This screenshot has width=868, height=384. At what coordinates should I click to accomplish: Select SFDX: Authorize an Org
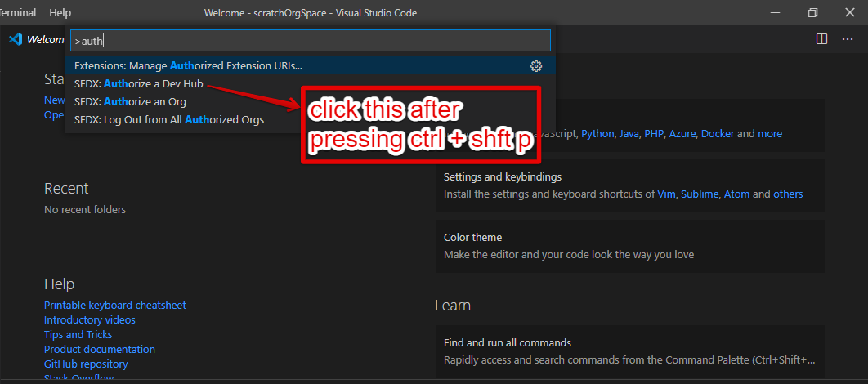tap(130, 102)
